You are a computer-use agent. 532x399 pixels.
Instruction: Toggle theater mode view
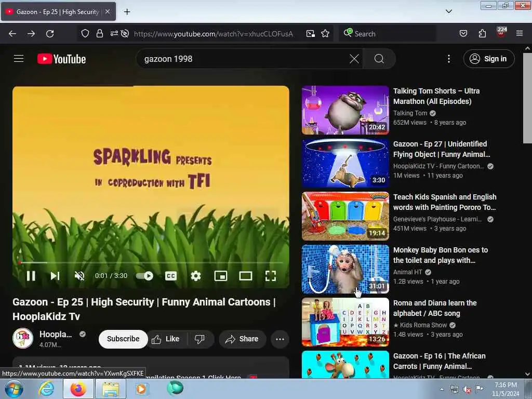pos(246,276)
